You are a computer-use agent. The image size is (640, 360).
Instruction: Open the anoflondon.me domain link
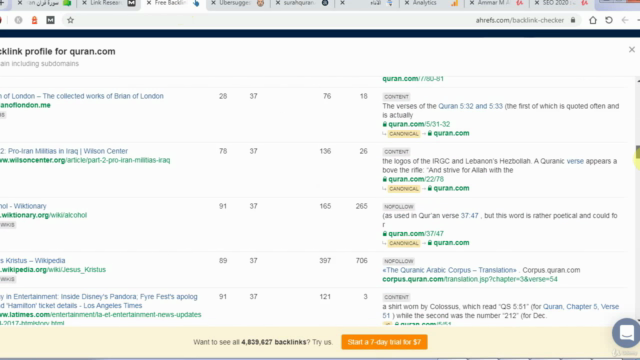(25, 105)
